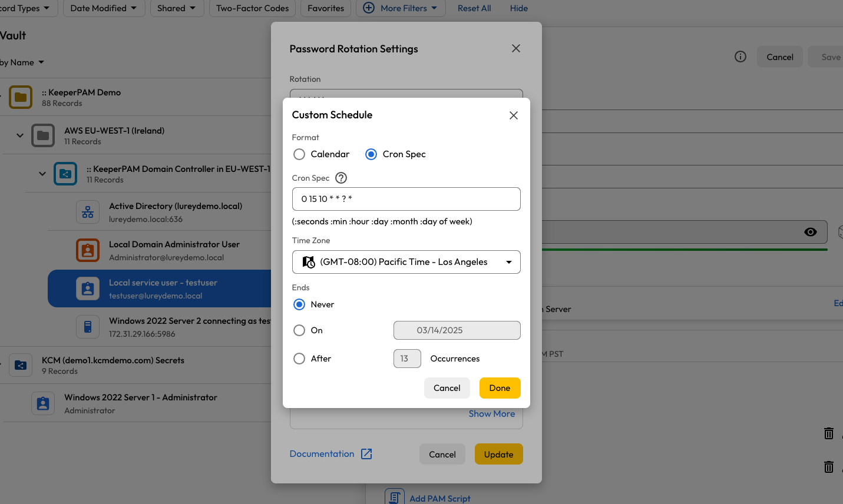Open the Time Zone dropdown

tap(406, 262)
